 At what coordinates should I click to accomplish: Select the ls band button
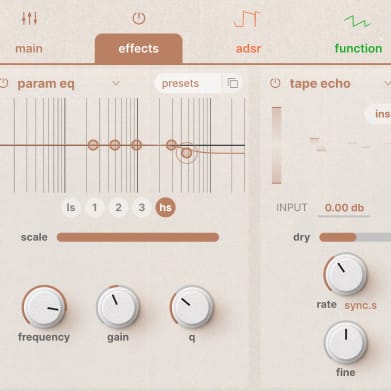coord(71,208)
